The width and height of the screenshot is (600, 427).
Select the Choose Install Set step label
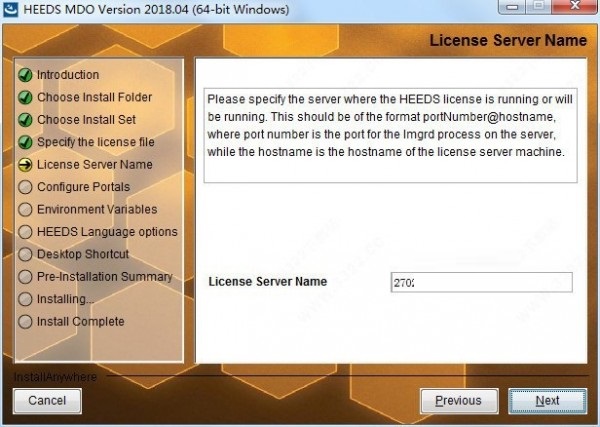coord(86,120)
